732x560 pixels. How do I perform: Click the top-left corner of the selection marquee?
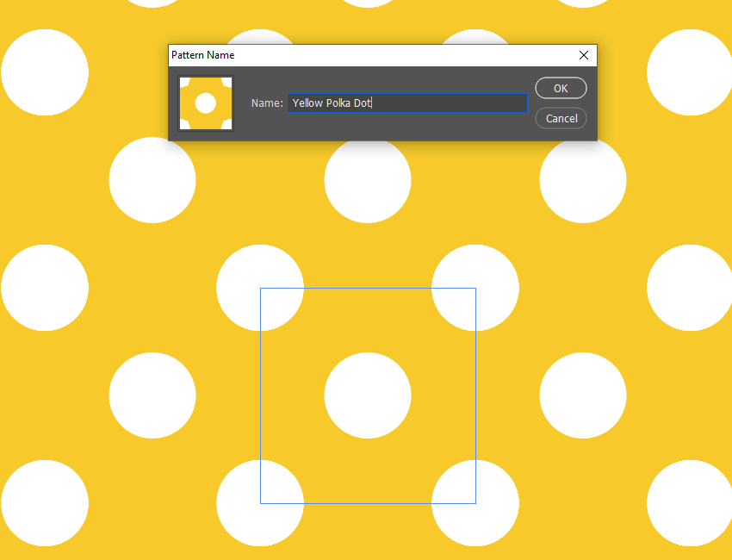[261, 289]
